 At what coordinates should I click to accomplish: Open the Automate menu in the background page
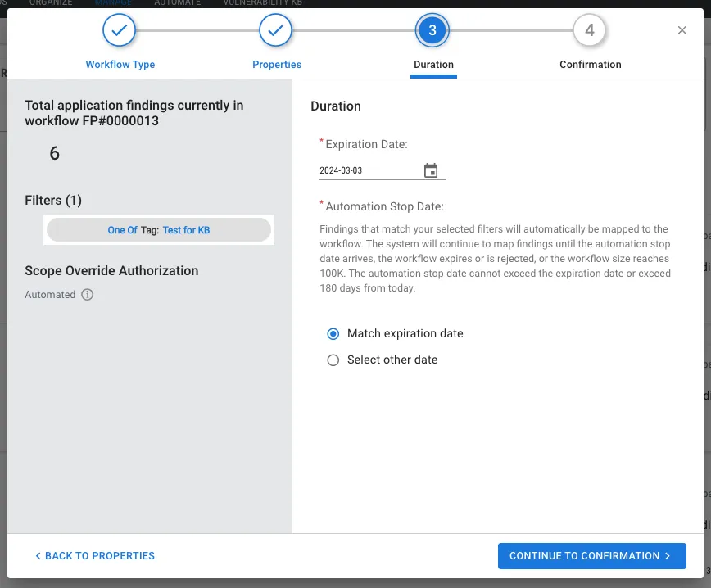tap(177, 3)
